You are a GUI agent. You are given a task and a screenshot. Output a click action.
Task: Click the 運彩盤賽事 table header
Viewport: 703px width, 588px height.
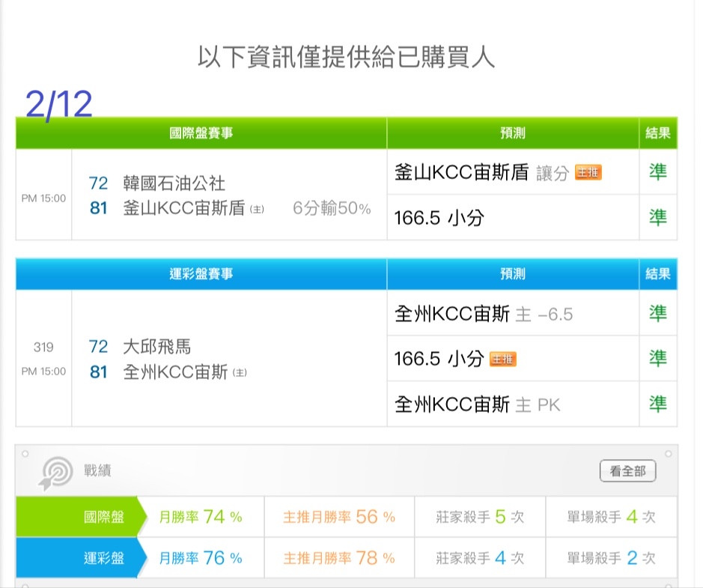tap(201, 274)
